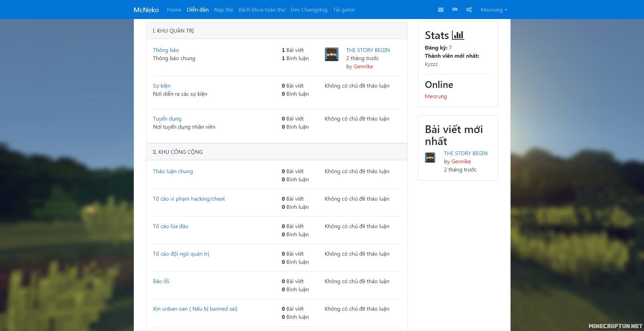Viewport: 644px width, 331px height.
Task: Expand the Meorung user dropdown
Action: 494,10
